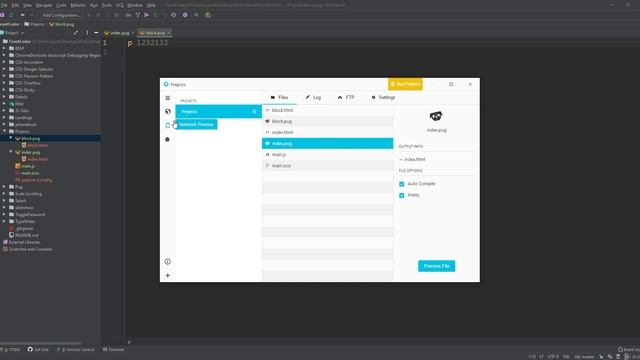Open the Add Configuration dropdown
This screenshot has height=360, width=640.
[x=61, y=15]
